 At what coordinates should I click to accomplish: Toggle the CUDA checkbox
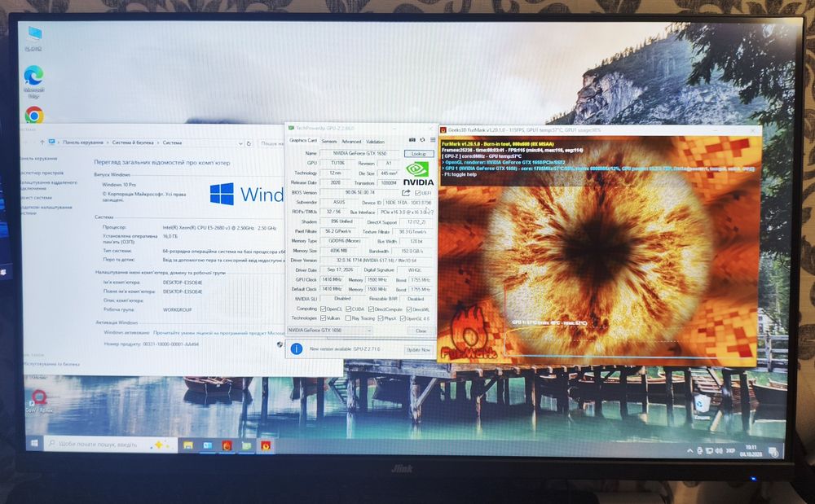[348, 309]
